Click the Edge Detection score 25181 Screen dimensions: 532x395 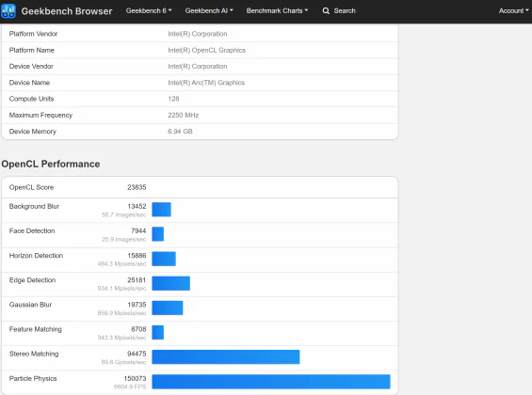(137, 280)
